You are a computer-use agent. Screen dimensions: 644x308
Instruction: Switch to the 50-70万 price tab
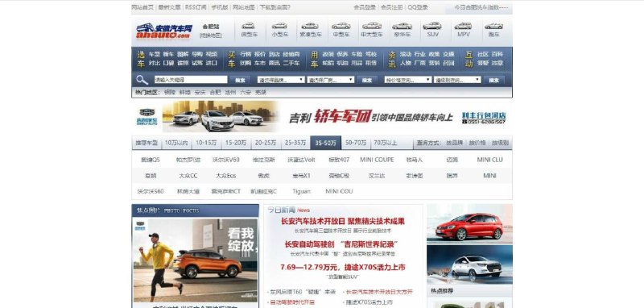coord(356,143)
